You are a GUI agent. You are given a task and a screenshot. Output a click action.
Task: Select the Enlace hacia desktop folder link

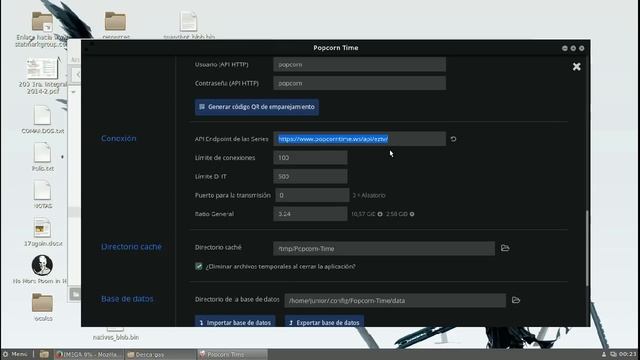(x=42, y=29)
